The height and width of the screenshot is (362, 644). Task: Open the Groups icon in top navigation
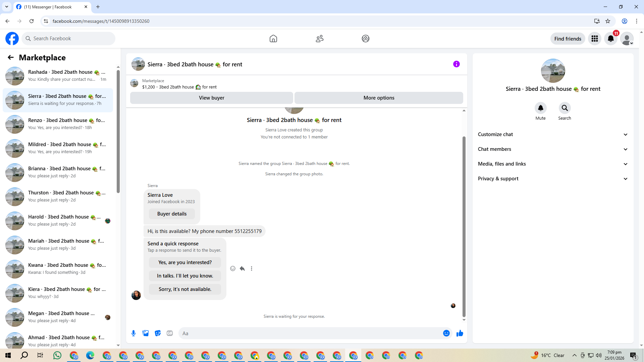(x=366, y=39)
